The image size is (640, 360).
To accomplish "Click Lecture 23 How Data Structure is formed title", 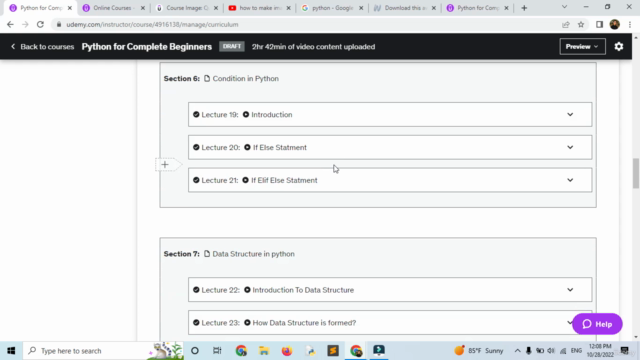I will 304,322.
